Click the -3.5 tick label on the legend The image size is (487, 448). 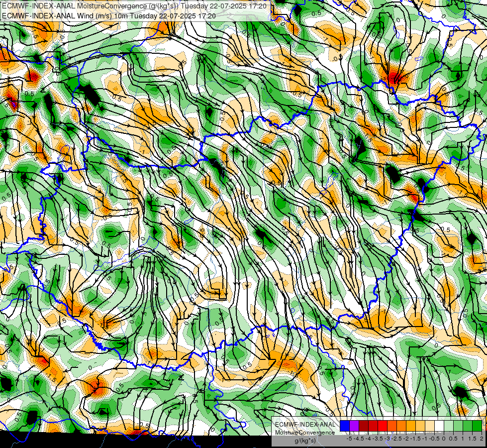(378, 439)
